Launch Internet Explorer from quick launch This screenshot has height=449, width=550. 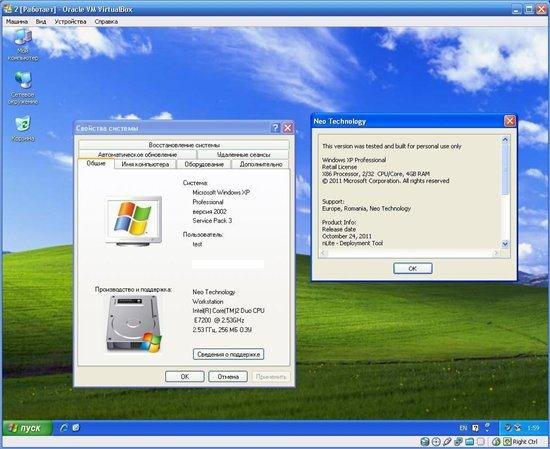(64, 428)
